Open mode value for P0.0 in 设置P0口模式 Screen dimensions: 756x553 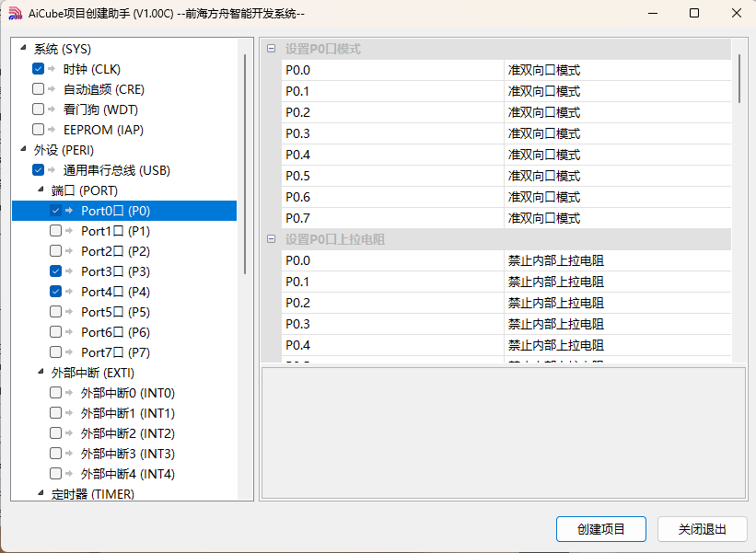tap(618, 70)
